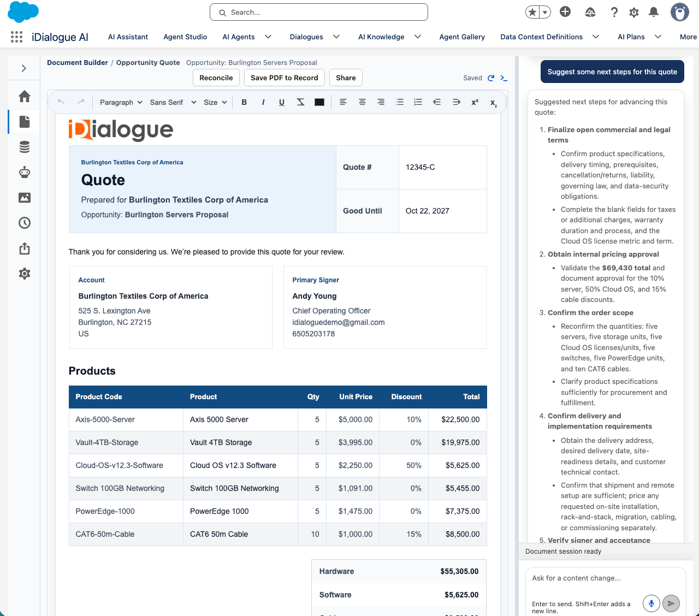The width and height of the screenshot is (699, 616).
Task: Click the redo arrow in editor toolbar
Action: point(81,102)
